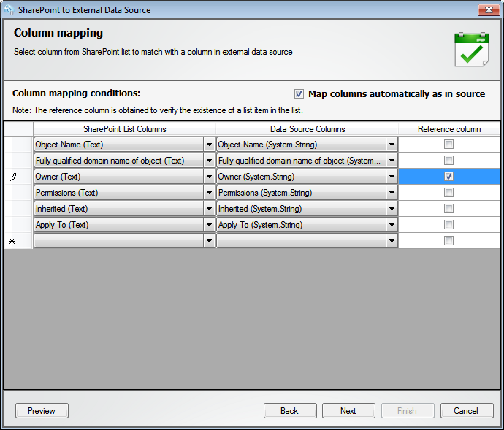Open Fully qualified domain name (System...) data source dropdown
This screenshot has width=504, height=430.
392,161
